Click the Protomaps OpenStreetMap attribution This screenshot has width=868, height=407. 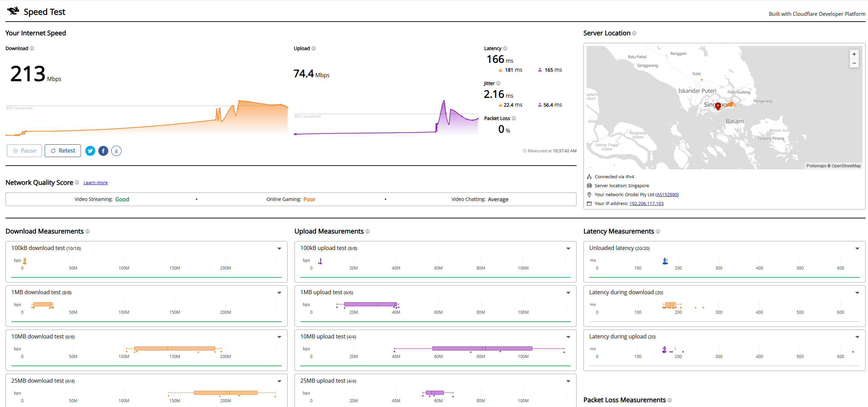pyautogui.click(x=833, y=166)
